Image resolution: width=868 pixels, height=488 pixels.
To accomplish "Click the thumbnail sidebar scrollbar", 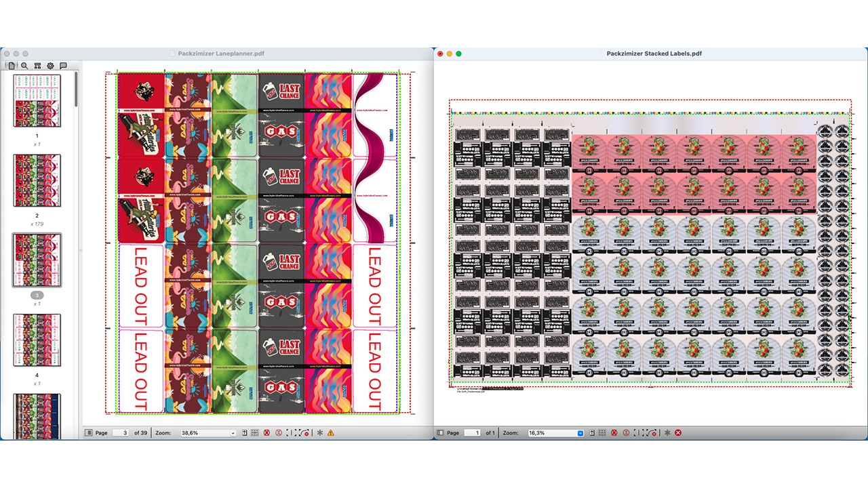I will click(x=76, y=88).
